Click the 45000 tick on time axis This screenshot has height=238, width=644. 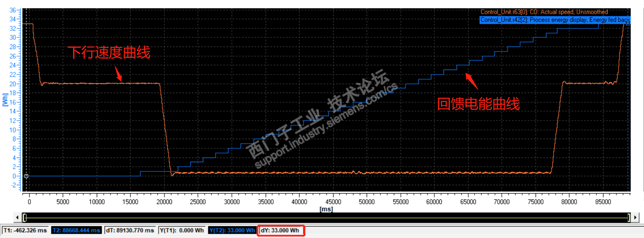(x=333, y=202)
